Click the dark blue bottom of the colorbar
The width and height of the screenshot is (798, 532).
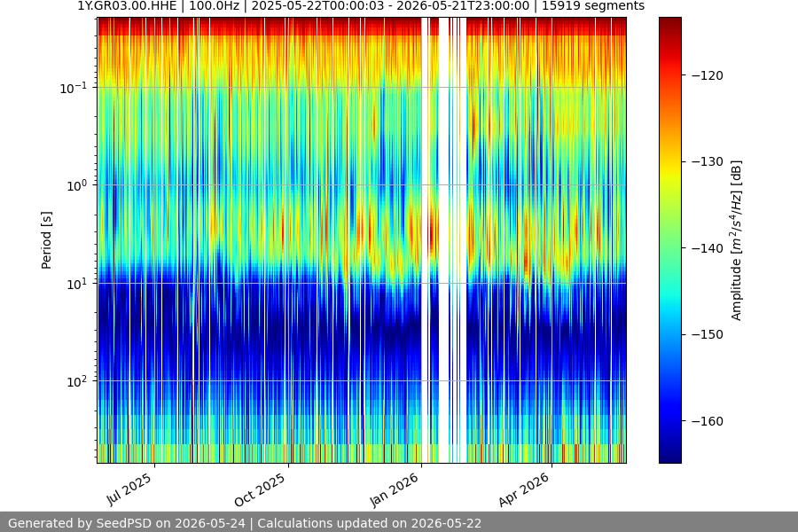point(669,458)
